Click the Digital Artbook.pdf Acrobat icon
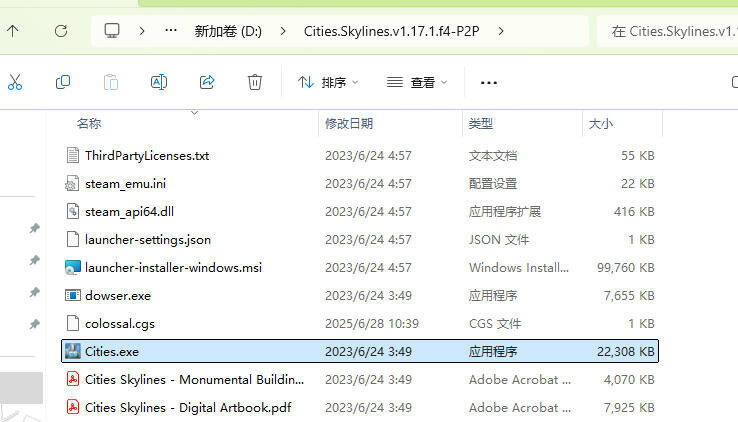 pyautogui.click(x=72, y=407)
